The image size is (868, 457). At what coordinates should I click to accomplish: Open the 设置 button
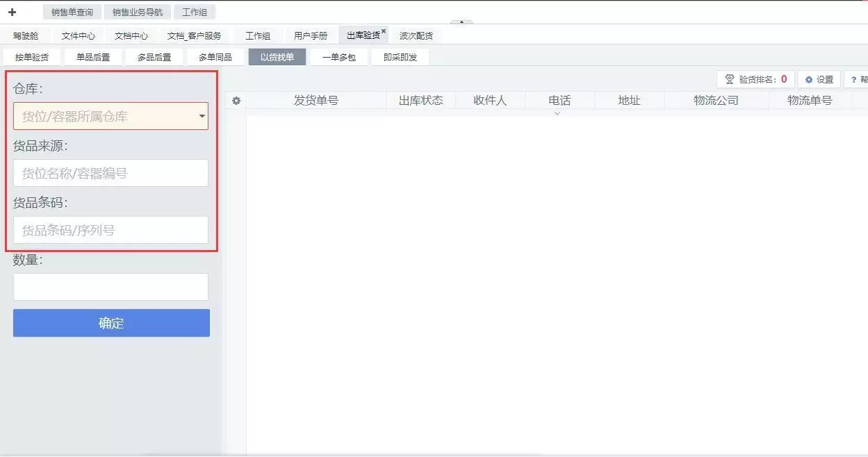819,79
